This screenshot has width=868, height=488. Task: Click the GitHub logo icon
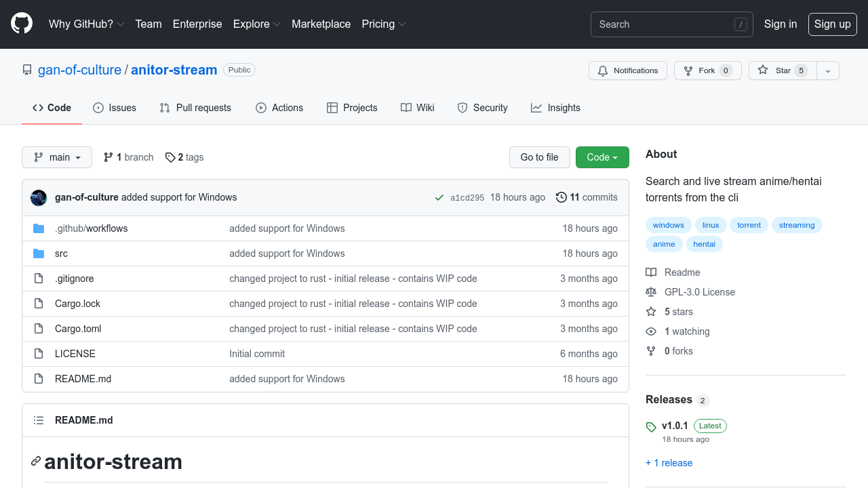click(22, 24)
